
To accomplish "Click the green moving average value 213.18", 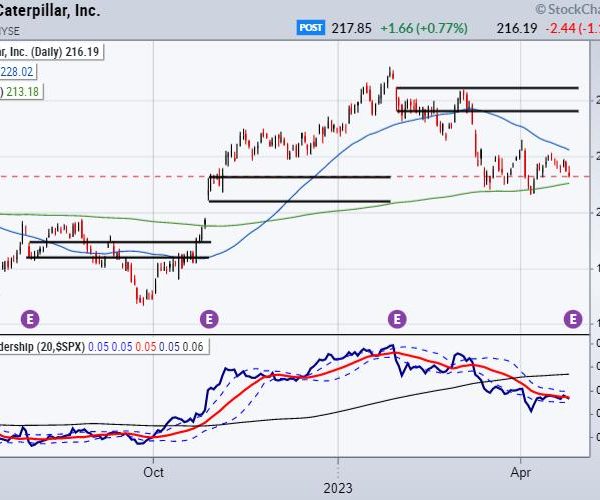I will tap(21, 92).
